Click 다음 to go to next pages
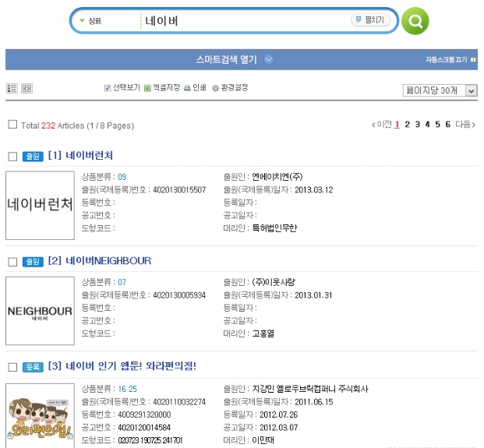Screen dimensions: 484x448 [x=465, y=125]
